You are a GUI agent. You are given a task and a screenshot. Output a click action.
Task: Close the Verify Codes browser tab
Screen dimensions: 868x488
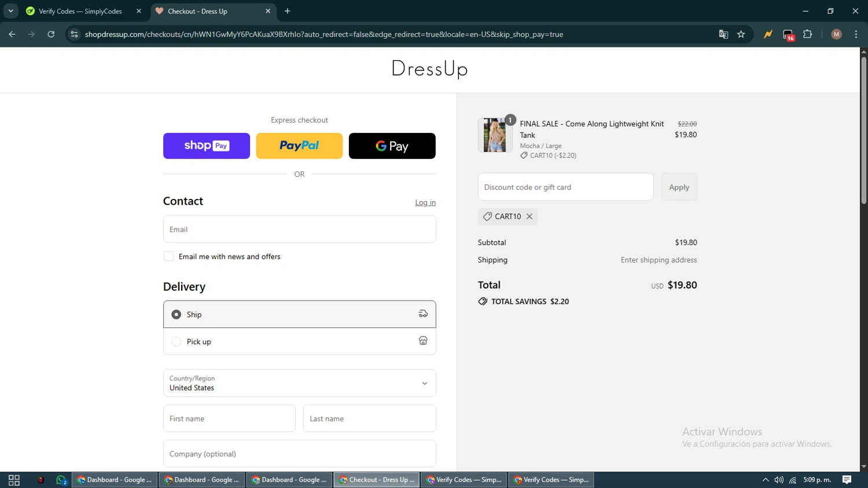[139, 11]
